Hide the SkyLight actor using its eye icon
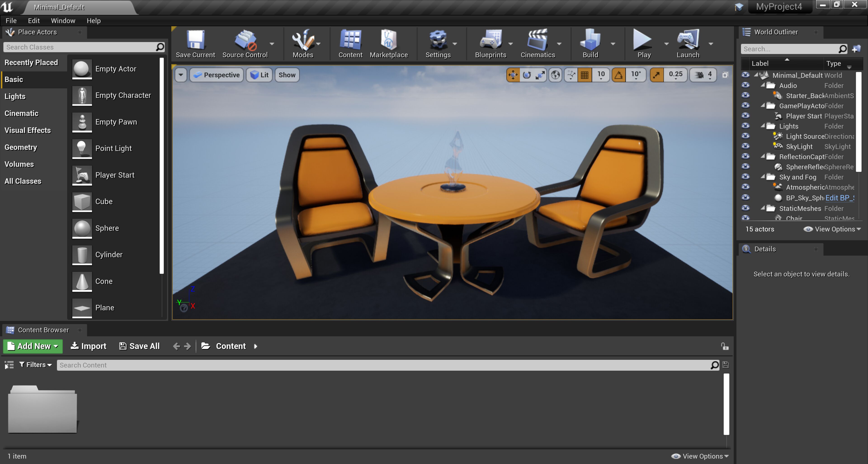The image size is (868, 464). tap(746, 146)
